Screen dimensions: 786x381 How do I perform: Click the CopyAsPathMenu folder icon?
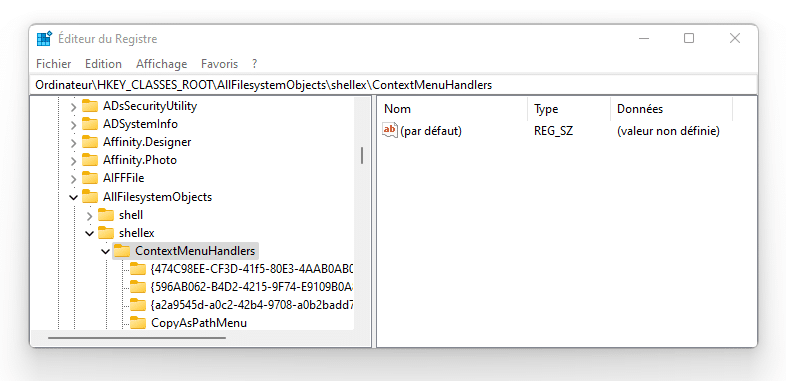[137, 323]
